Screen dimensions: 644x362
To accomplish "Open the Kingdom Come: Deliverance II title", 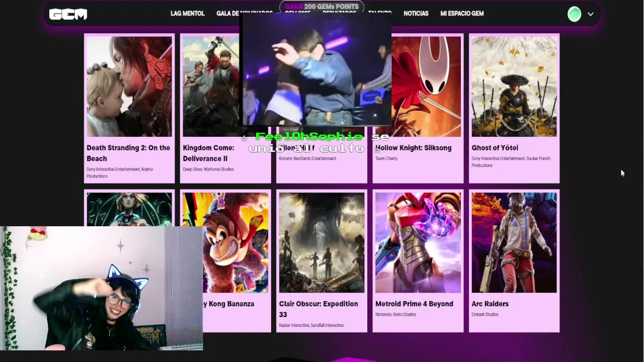I will click(208, 153).
